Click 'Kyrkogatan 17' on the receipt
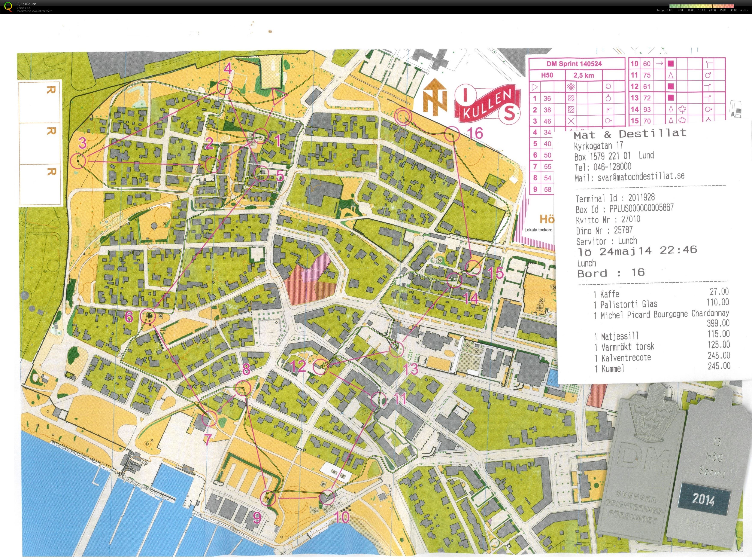 598,146
